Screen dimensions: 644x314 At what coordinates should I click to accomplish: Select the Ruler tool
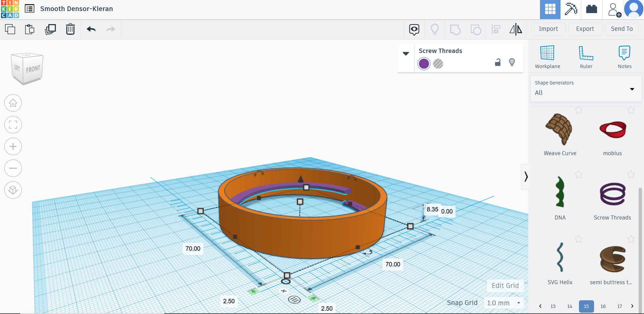tap(586, 57)
